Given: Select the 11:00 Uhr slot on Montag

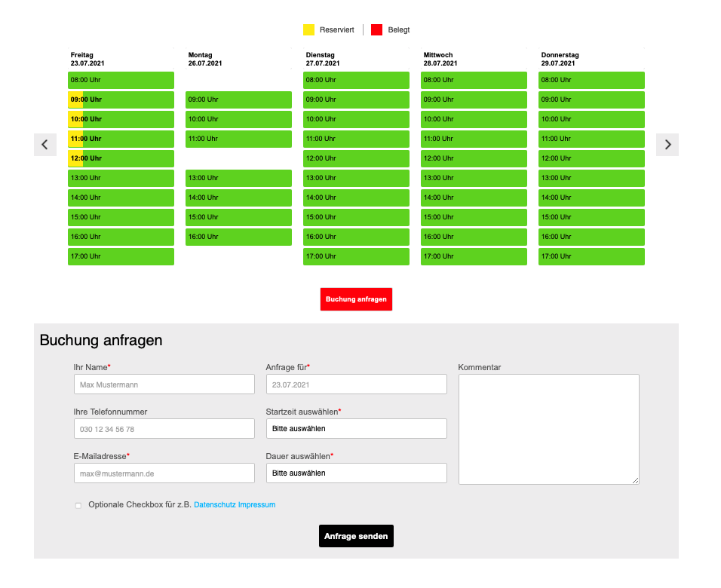Looking at the screenshot, I should click(x=238, y=139).
